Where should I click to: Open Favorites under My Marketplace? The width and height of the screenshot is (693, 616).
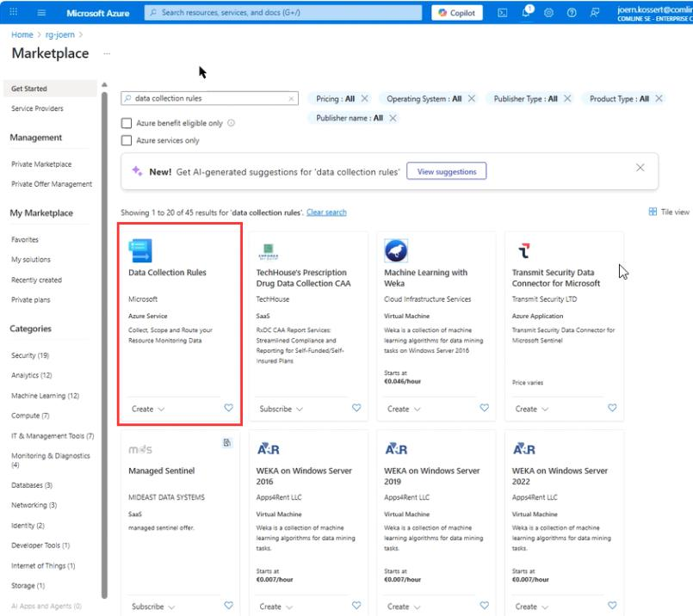tap(25, 240)
